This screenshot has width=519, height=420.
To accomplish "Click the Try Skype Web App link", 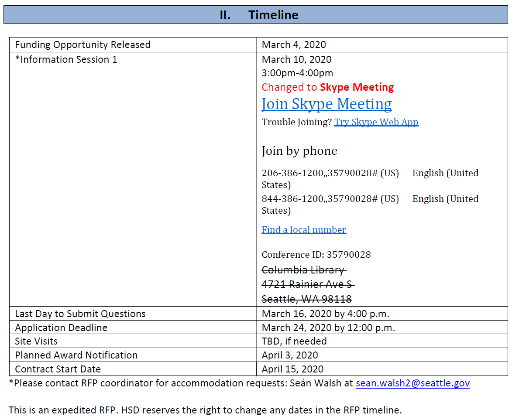I will [x=376, y=122].
